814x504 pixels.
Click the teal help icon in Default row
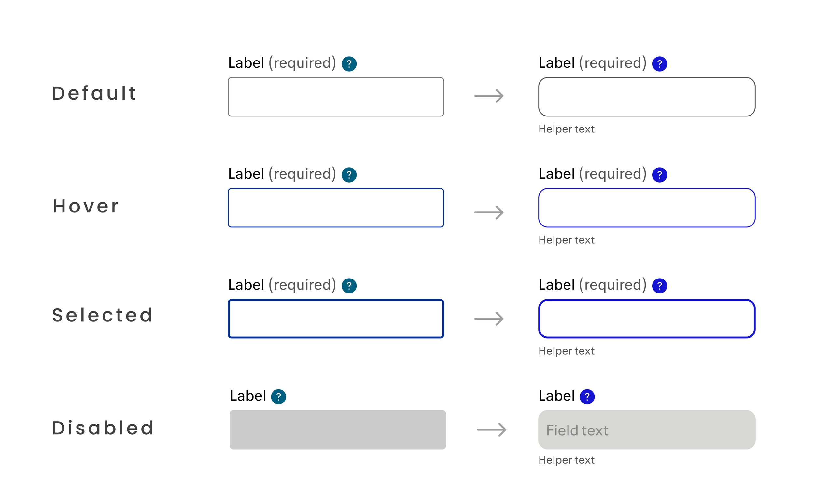[349, 64]
